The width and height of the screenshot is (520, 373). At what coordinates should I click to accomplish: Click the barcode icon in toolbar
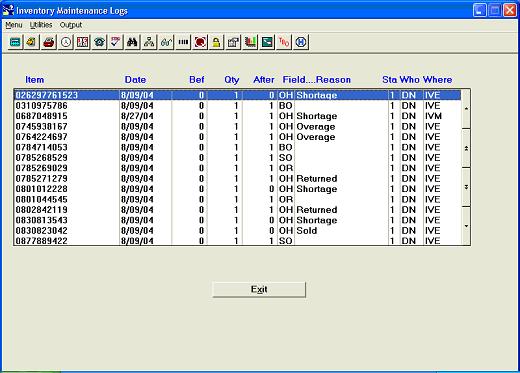pos(183,42)
